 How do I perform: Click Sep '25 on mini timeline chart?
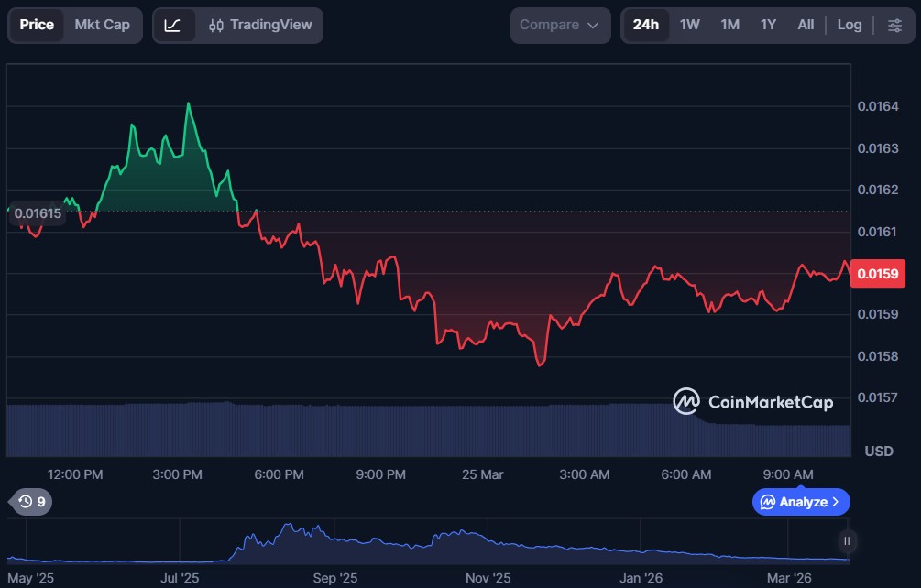pyautogui.click(x=335, y=578)
